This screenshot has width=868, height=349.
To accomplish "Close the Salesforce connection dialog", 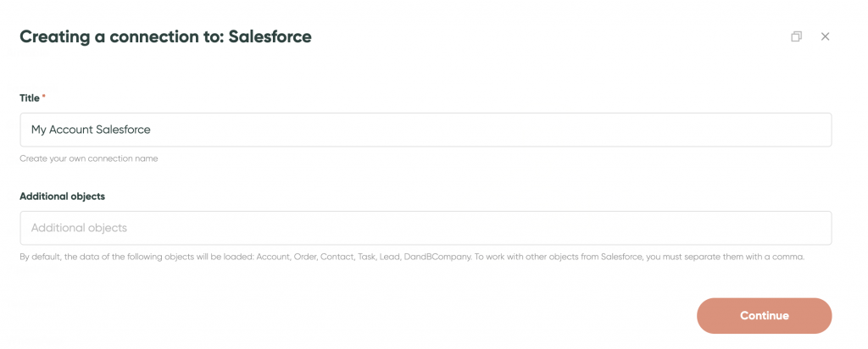I will pos(825,36).
